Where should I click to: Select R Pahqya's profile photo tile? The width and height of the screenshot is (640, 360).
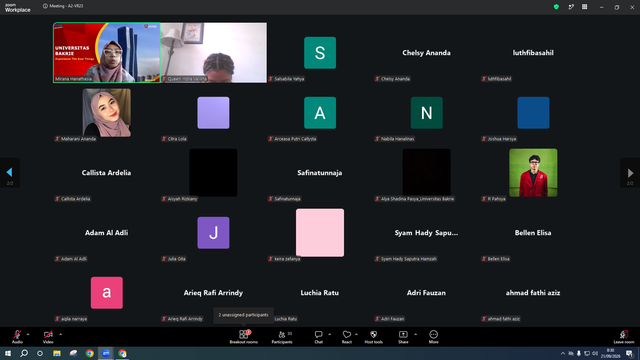click(533, 173)
